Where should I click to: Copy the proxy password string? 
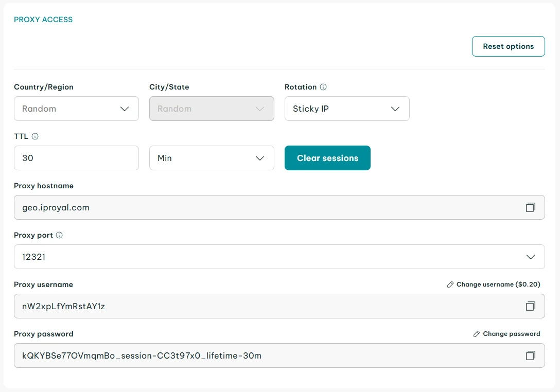pyautogui.click(x=530, y=355)
